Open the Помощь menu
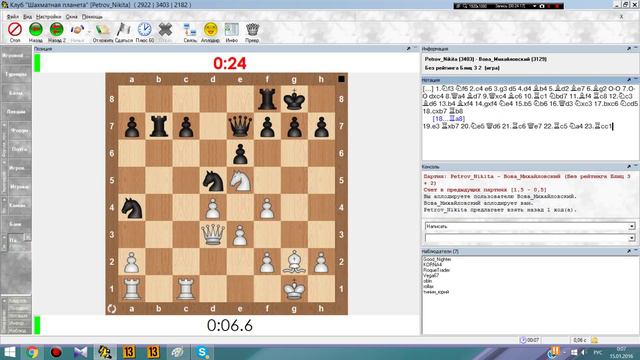 click(92, 17)
